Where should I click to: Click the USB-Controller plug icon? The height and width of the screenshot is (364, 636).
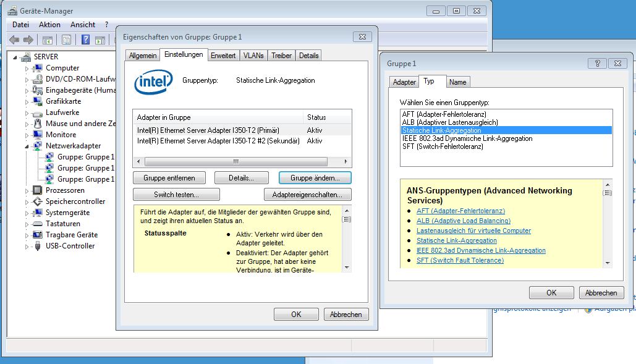38,246
